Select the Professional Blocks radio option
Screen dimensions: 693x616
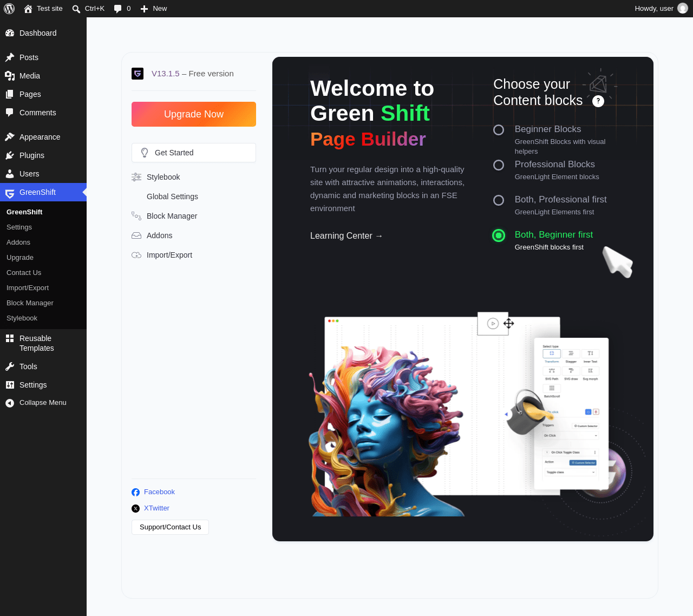click(x=499, y=165)
